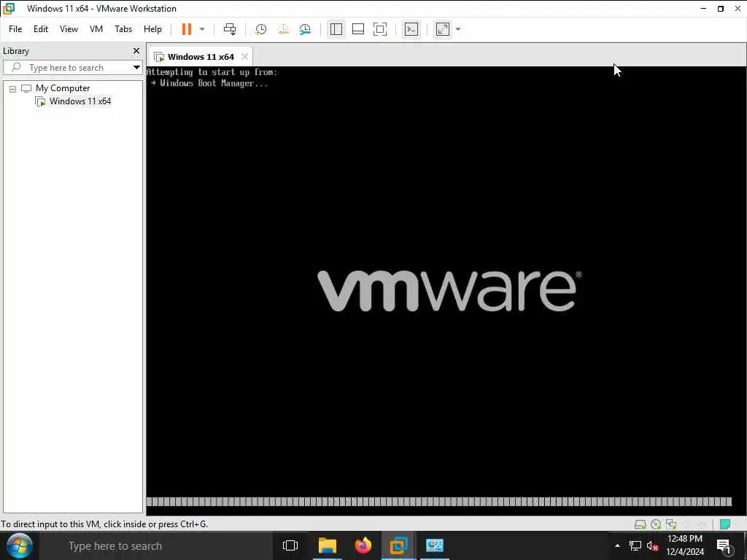747x560 pixels.
Task: Open the power options dropdown arrow
Action: (202, 29)
